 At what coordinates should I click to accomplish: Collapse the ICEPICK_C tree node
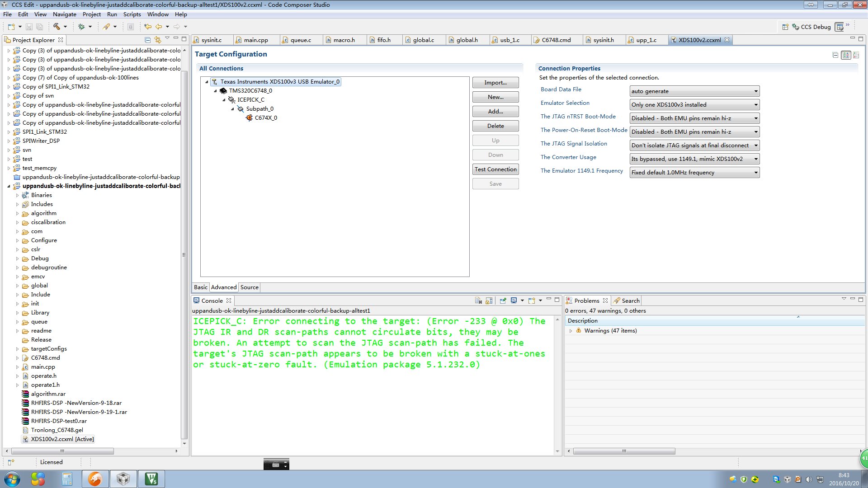[224, 100]
